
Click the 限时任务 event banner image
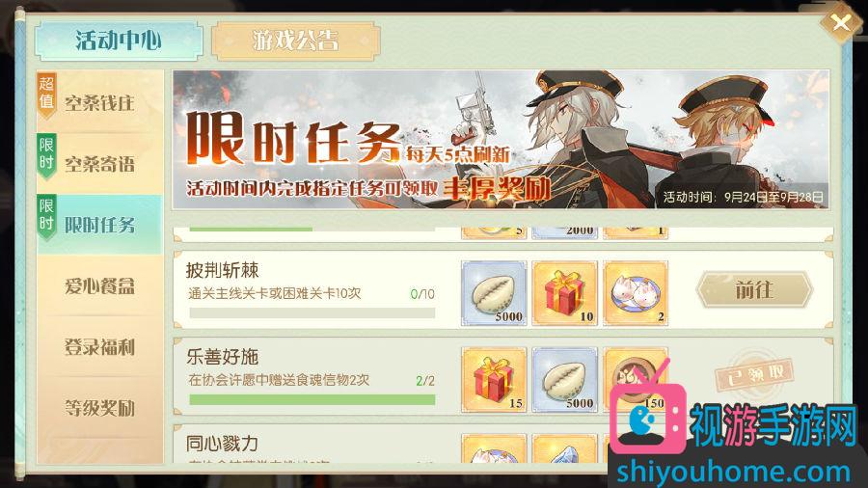(x=501, y=140)
